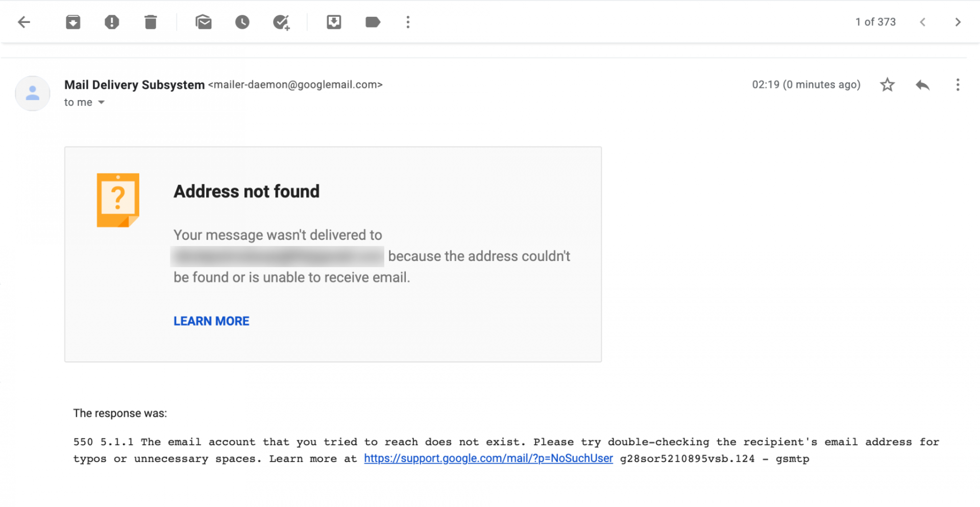Click the sender profile avatar
980x507 pixels.
coord(33,93)
